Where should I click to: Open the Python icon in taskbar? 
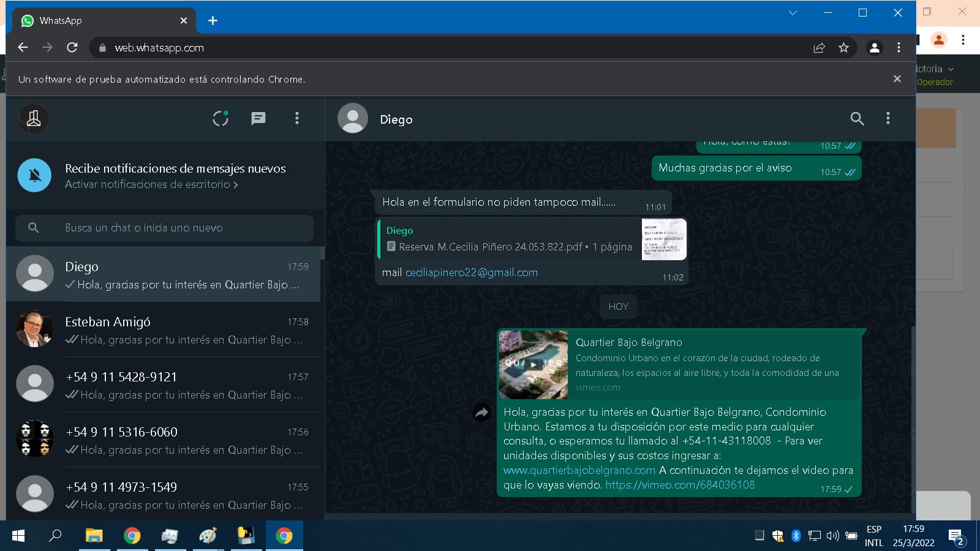click(x=246, y=536)
